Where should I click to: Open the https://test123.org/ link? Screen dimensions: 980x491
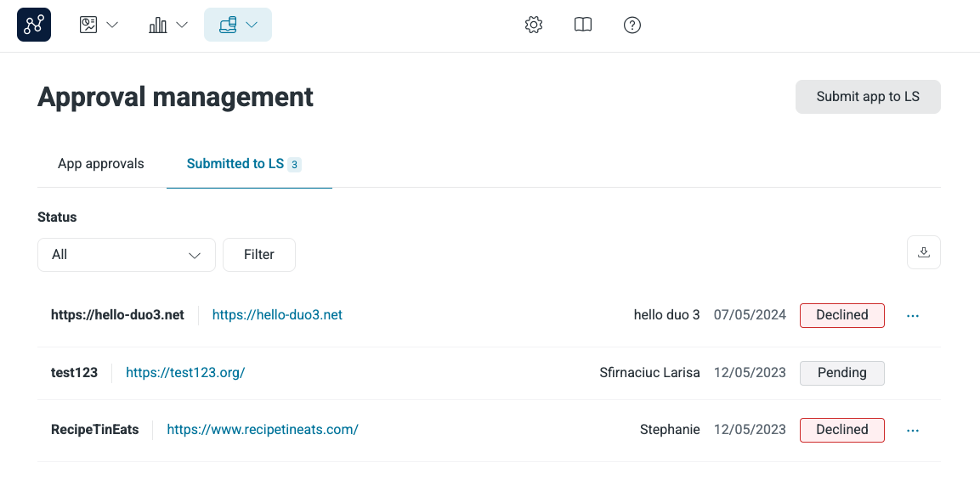[x=185, y=372]
